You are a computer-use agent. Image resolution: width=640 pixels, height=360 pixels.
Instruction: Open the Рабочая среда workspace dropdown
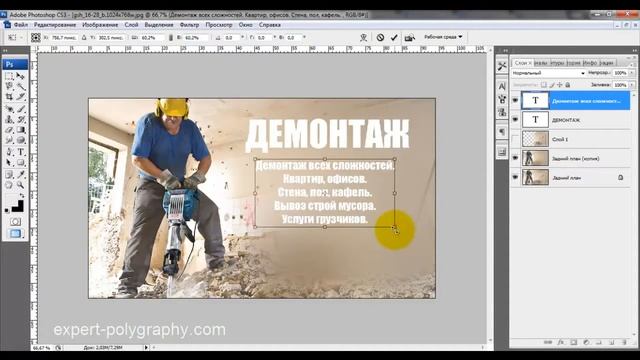click(443, 37)
